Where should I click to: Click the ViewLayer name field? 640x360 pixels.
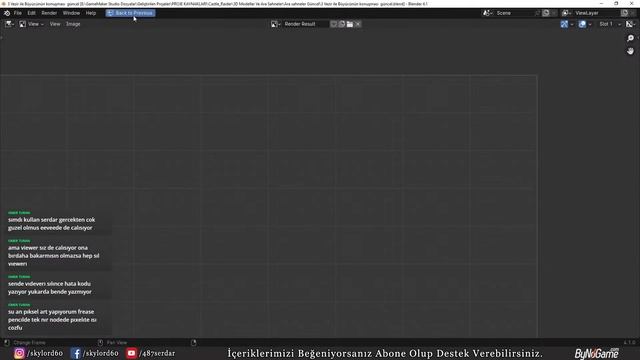click(596, 13)
